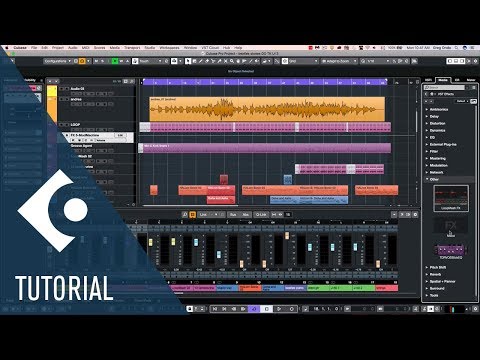Image resolution: width=480 pixels, height=360 pixels.
Task: Switch to the Meter tab
Action: (x=471, y=80)
